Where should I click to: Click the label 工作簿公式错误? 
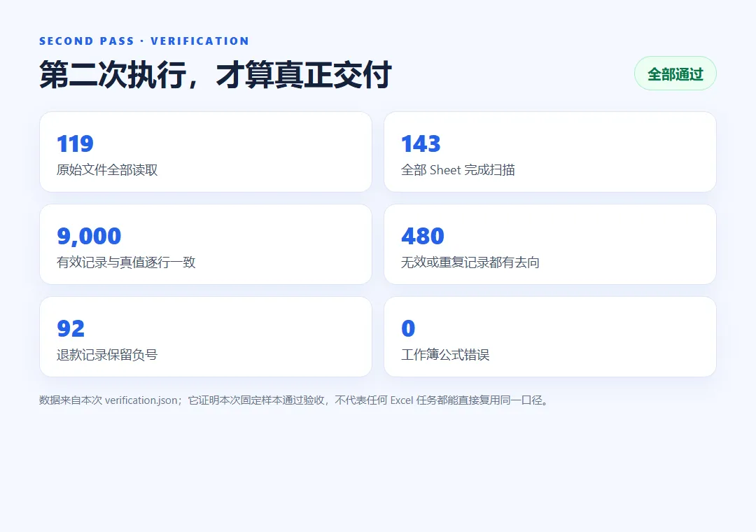pyautogui.click(x=445, y=355)
